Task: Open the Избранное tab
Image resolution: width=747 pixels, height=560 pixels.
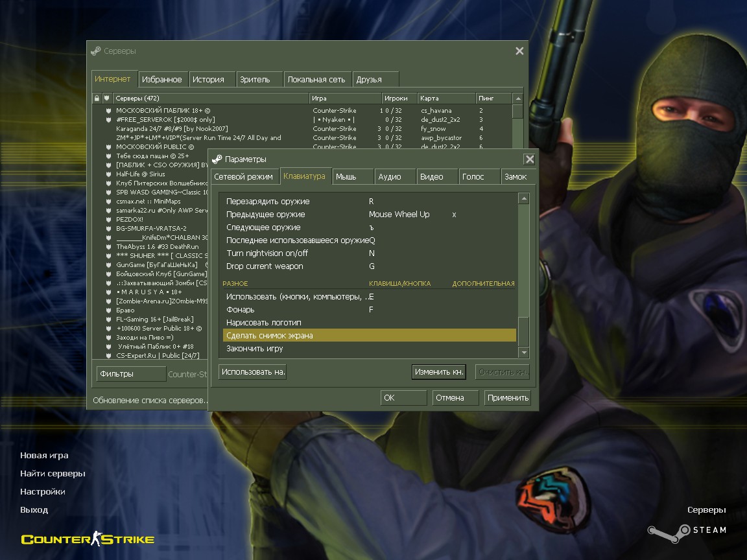Action: pyautogui.click(x=162, y=80)
